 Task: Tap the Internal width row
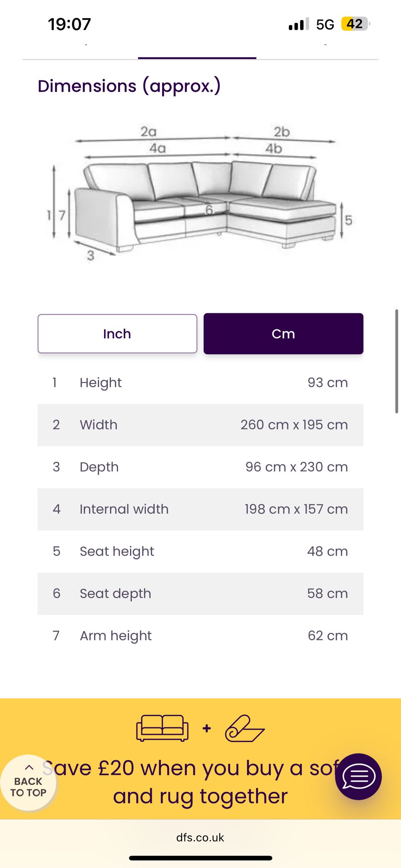coord(200,509)
